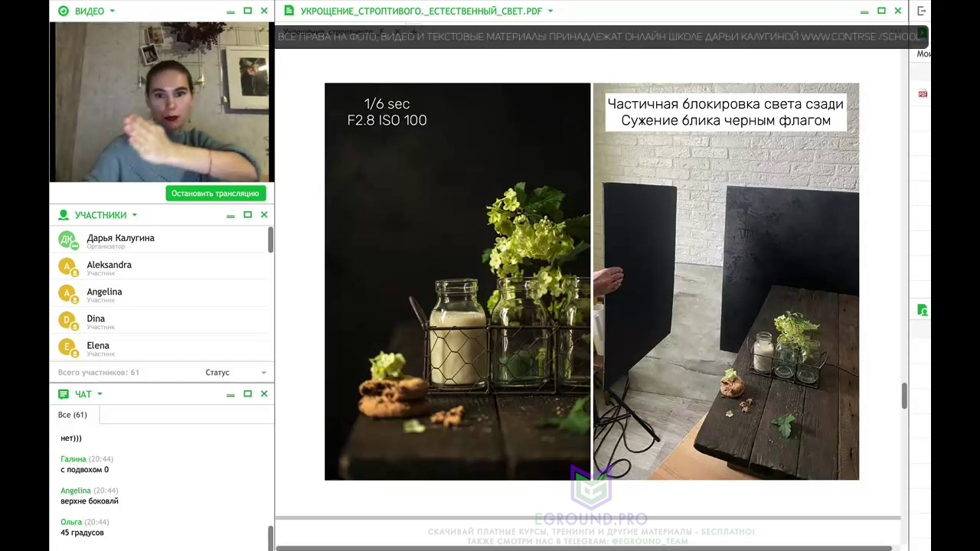Screen dimensions: 980x551
Task: Maximize the Чат panel
Action: point(247,394)
